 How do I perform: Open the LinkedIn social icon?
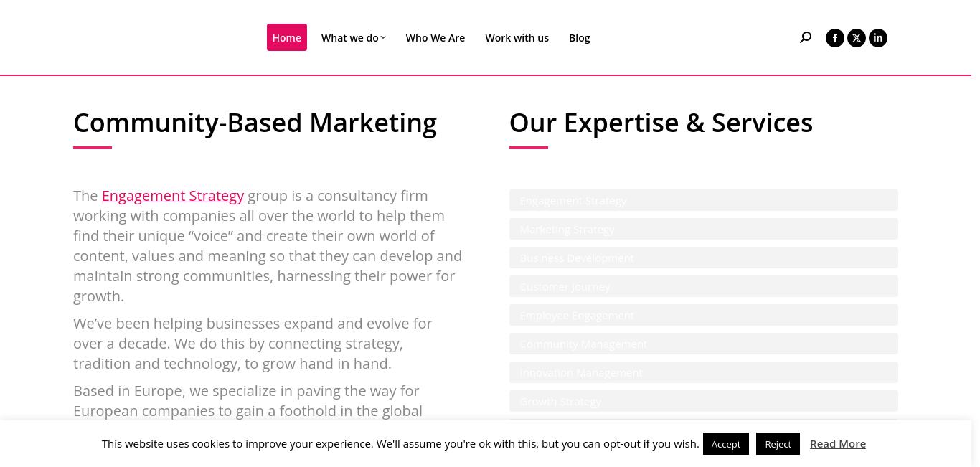tap(878, 38)
